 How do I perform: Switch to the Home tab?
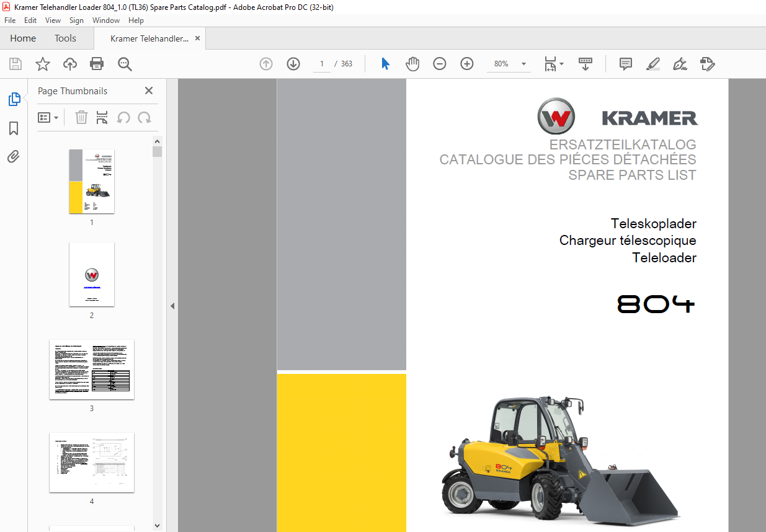click(23, 38)
